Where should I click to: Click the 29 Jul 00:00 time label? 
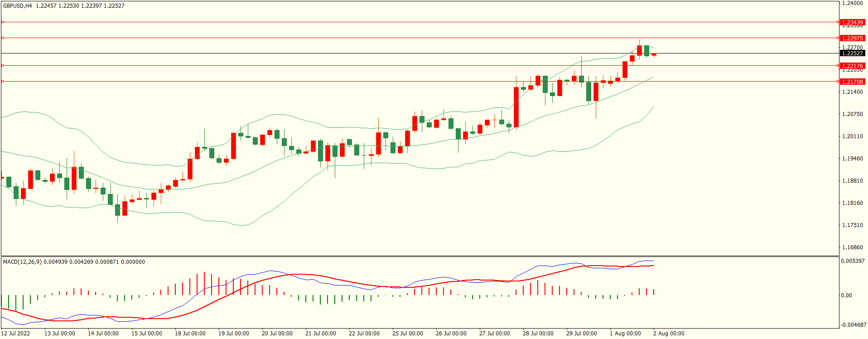click(x=582, y=334)
